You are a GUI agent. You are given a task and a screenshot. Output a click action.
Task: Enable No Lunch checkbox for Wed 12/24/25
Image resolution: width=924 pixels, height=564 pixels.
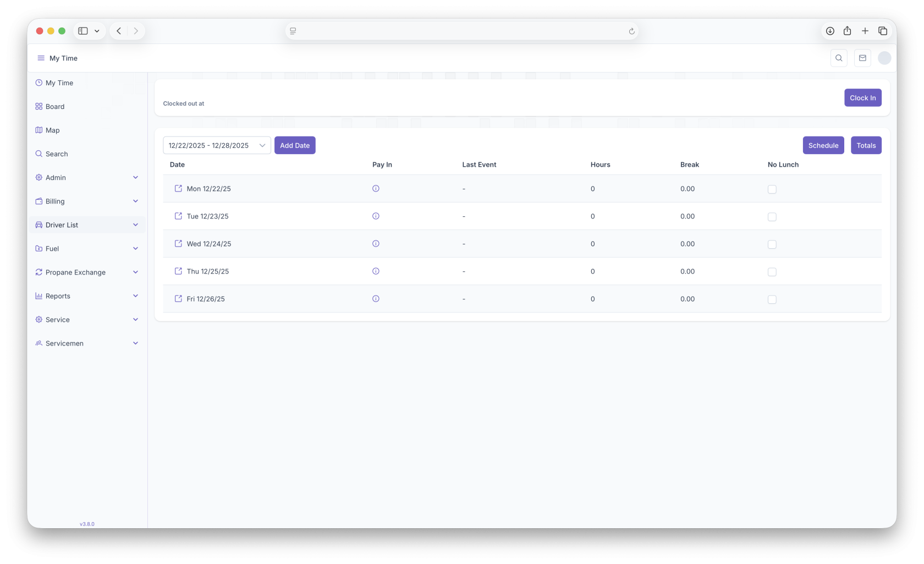point(772,244)
